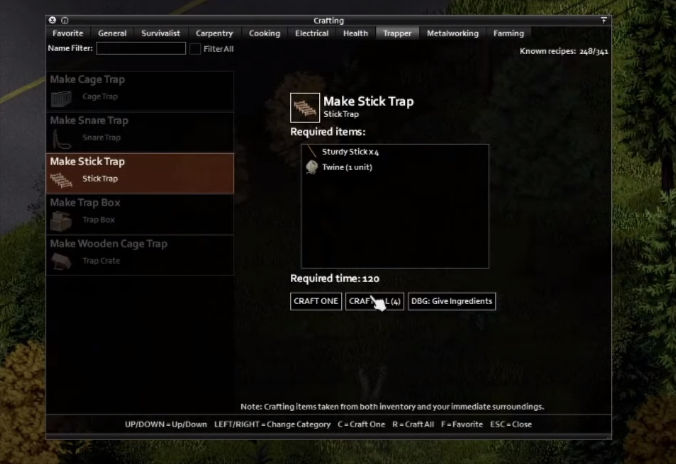This screenshot has height=464, width=676.
Task: Click the Trap Box icon
Action: click(x=61, y=221)
